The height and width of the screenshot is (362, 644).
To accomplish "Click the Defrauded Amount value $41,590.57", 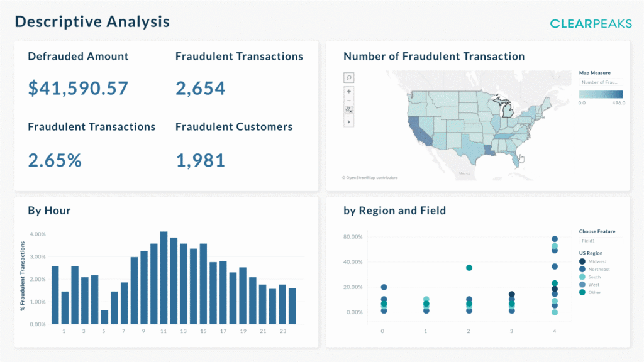I will [78, 89].
